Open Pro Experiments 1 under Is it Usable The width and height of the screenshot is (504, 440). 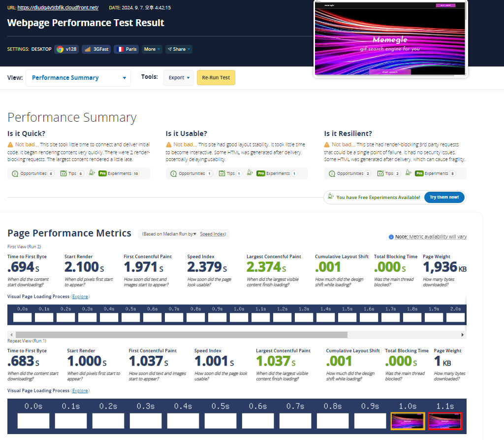pyautogui.click(x=277, y=173)
